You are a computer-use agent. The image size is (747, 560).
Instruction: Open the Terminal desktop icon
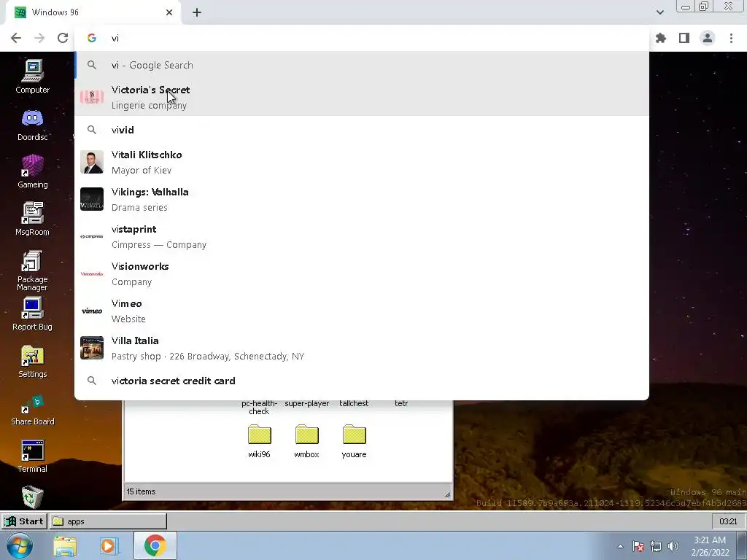click(x=32, y=456)
